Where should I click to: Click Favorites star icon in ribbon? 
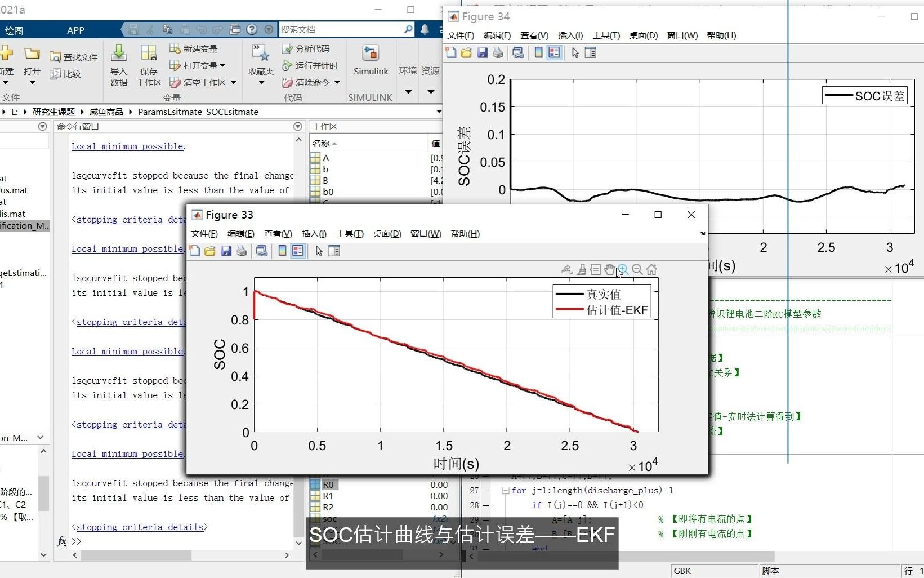coord(261,53)
